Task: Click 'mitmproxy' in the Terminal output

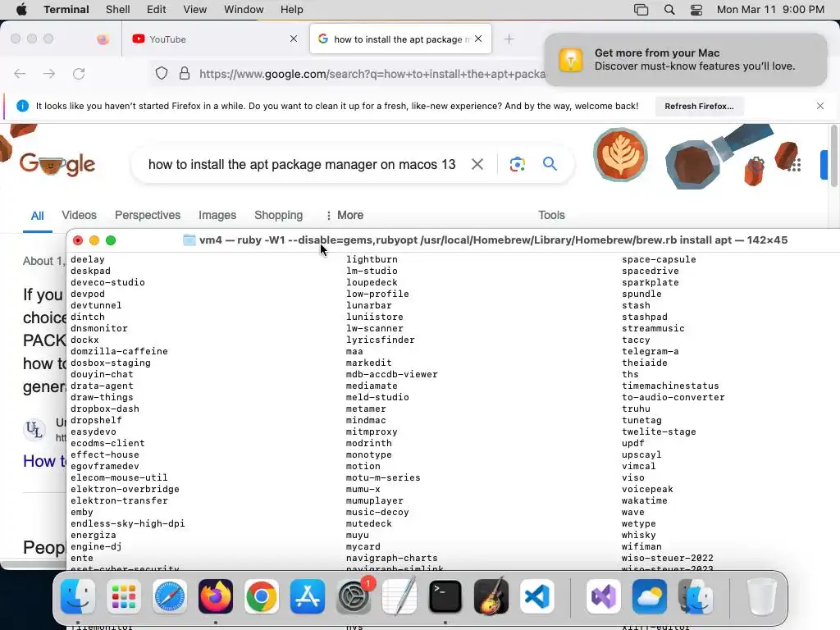Action: [372, 431]
